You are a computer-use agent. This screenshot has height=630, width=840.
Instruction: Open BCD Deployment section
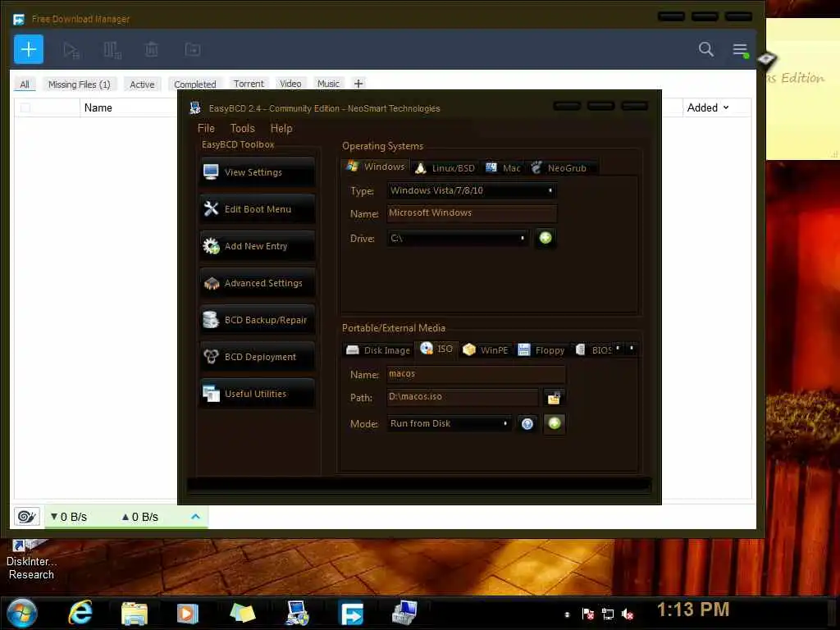[x=257, y=357]
